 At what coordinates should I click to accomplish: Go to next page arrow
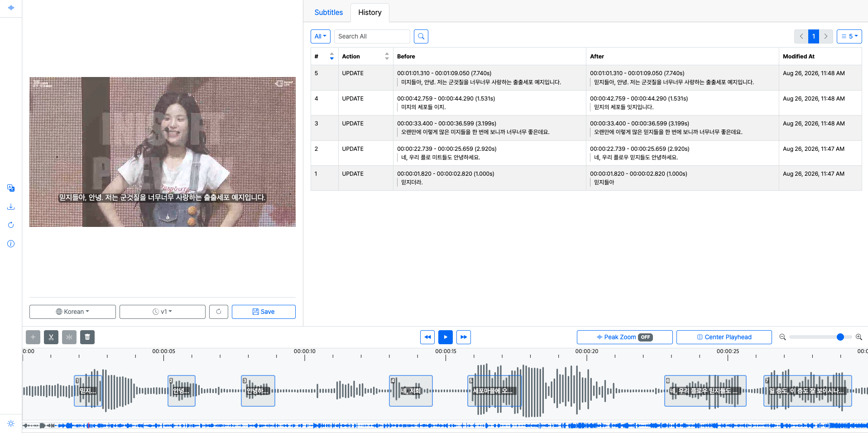(826, 36)
